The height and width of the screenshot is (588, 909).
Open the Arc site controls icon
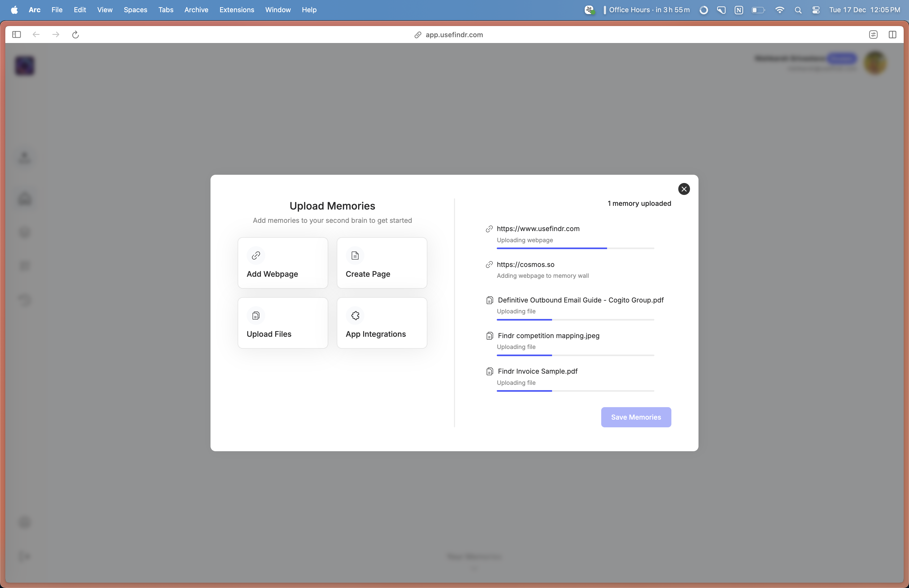873,35
